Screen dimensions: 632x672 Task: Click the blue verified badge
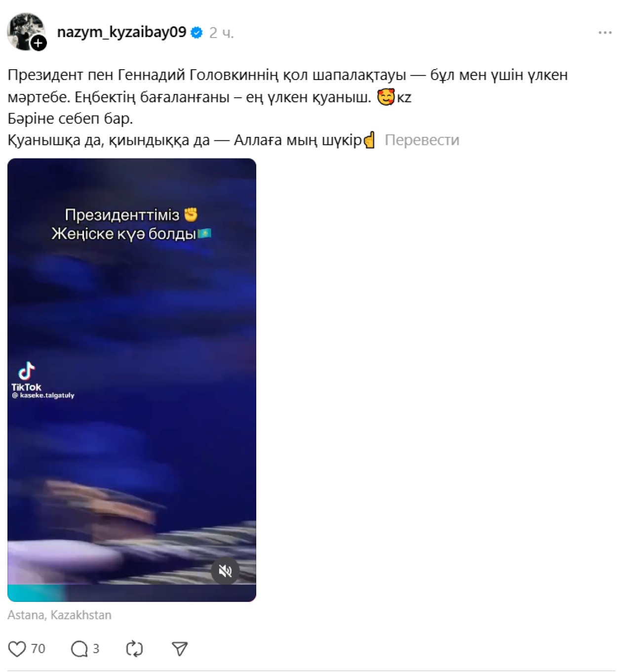point(197,33)
